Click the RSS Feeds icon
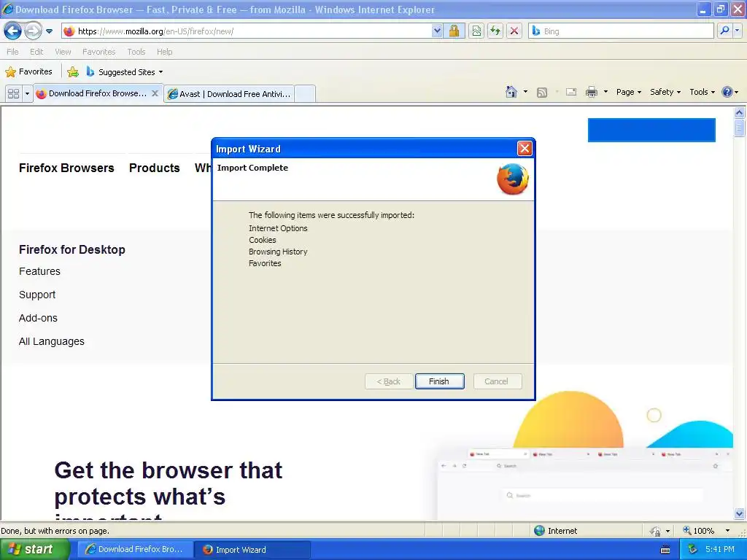The height and width of the screenshot is (560, 747). click(x=542, y=93)
